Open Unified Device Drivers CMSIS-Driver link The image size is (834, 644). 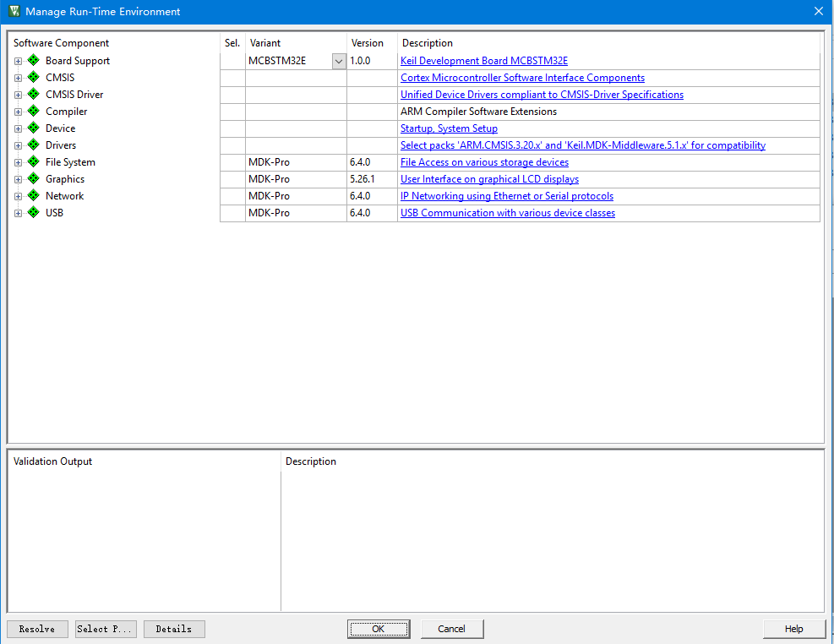pyautogui.click(x=542, y=95)
